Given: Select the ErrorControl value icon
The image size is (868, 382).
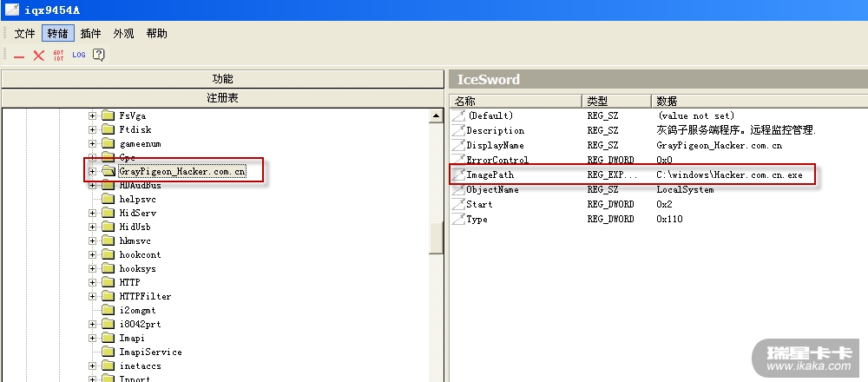Looking at the screenshot, I should pos(458,160).
